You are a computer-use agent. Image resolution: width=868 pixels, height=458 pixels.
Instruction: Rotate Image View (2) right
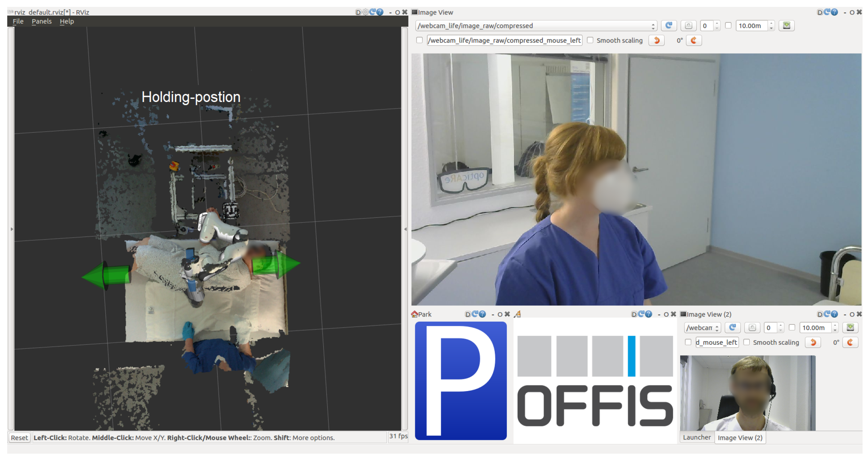(850, 343)
